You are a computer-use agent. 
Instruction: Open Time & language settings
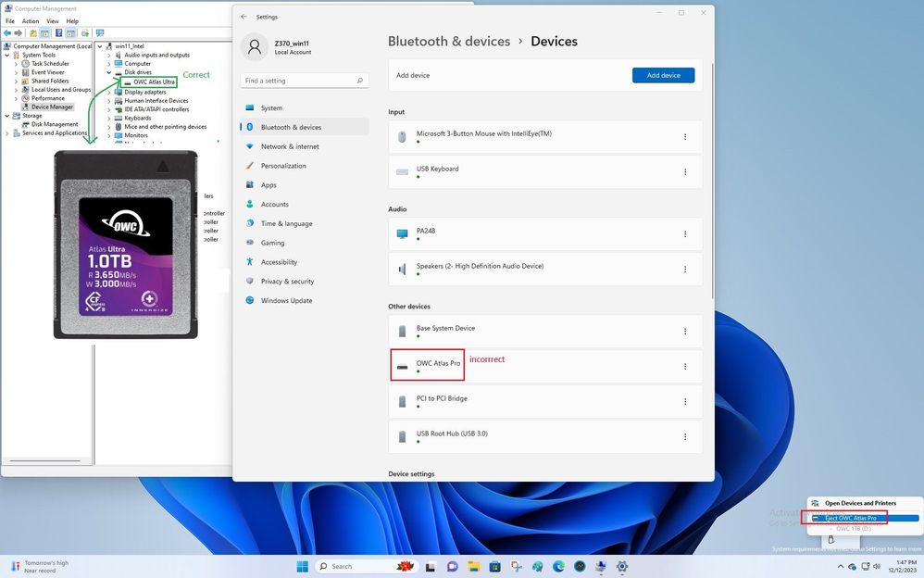[x=304, y=223]
